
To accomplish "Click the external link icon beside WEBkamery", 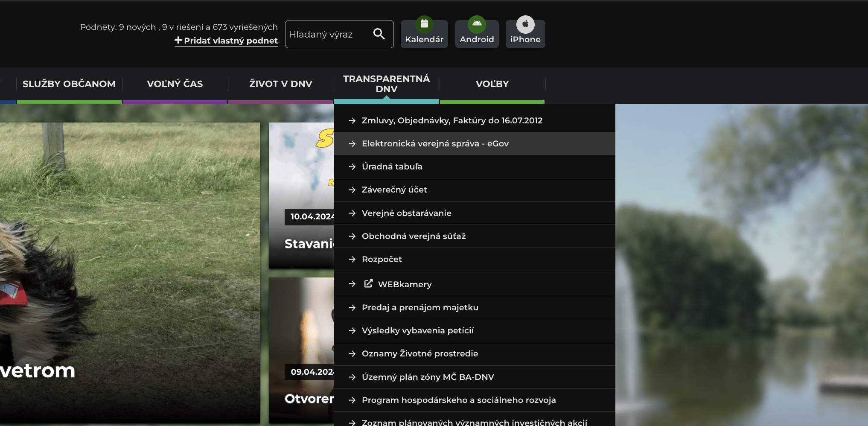I will (x=368, y=284).
